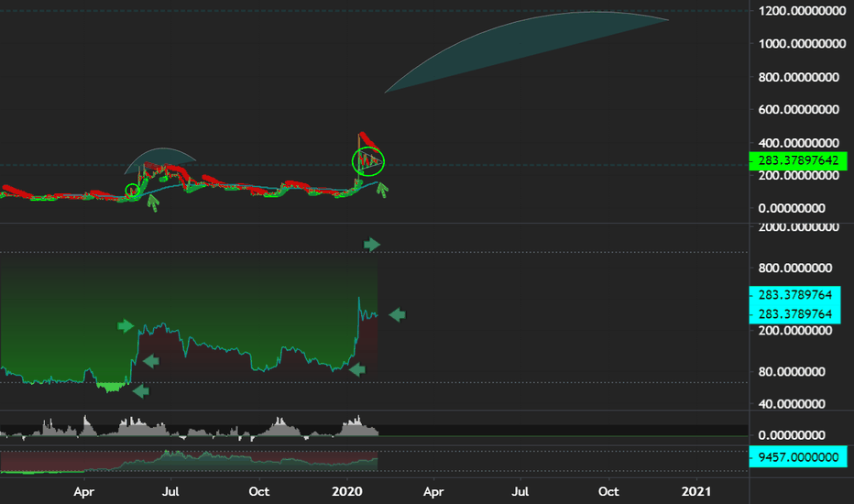Click the upper cyan 283.3789764 value label
854x504 pixels.
tap(794, 295)
